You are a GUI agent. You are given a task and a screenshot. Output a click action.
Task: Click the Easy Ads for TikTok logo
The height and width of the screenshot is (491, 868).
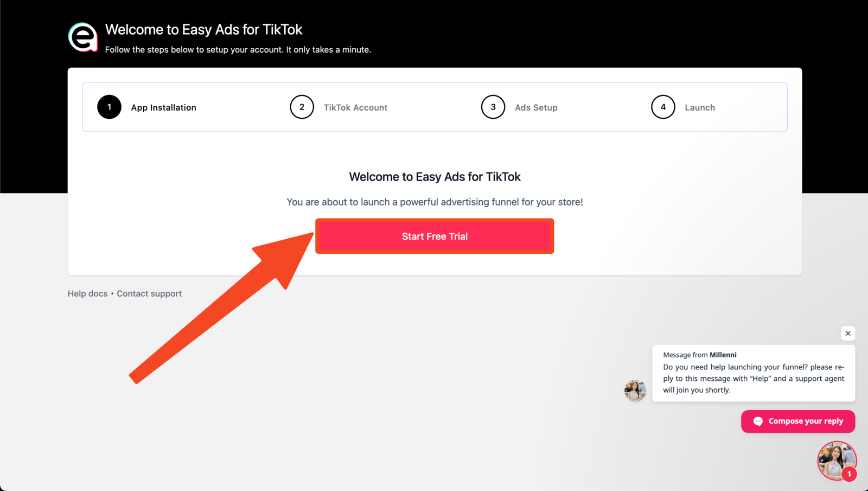82,37
